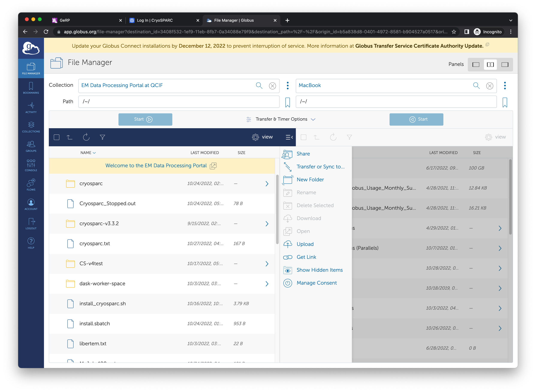Click the filter icon in left panel

click(102, 137)
